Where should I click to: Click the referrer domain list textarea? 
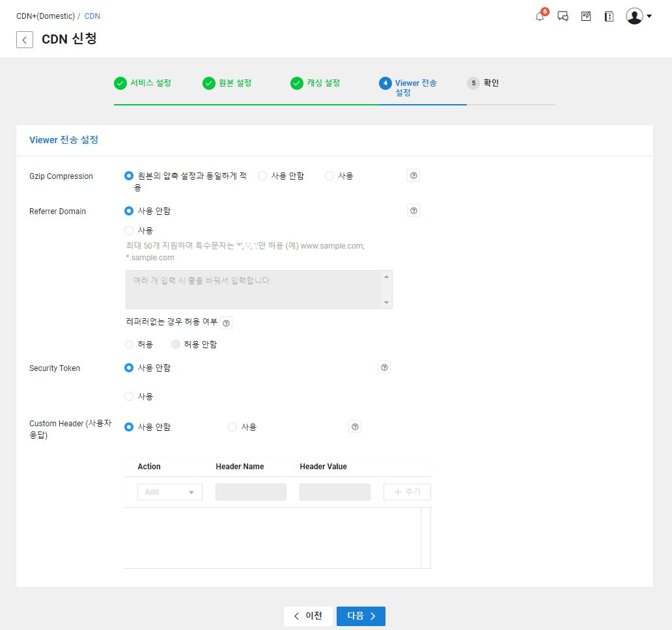click(259, 290)
